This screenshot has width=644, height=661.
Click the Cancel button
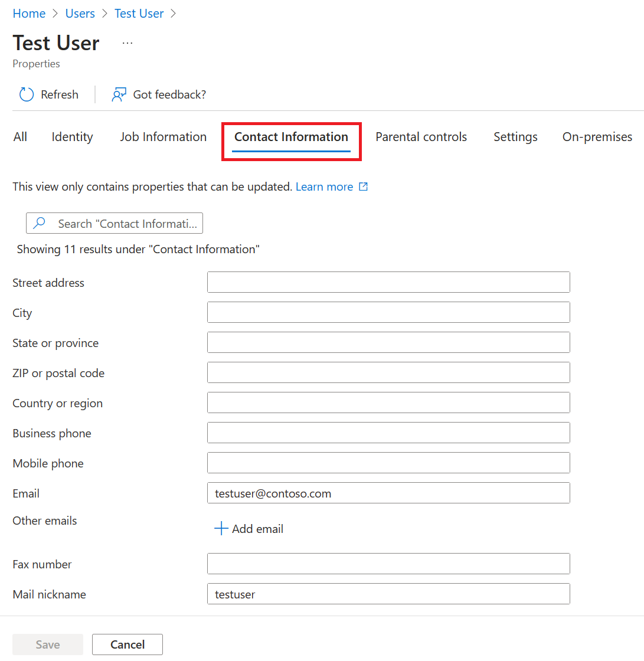tap(127, 644)
